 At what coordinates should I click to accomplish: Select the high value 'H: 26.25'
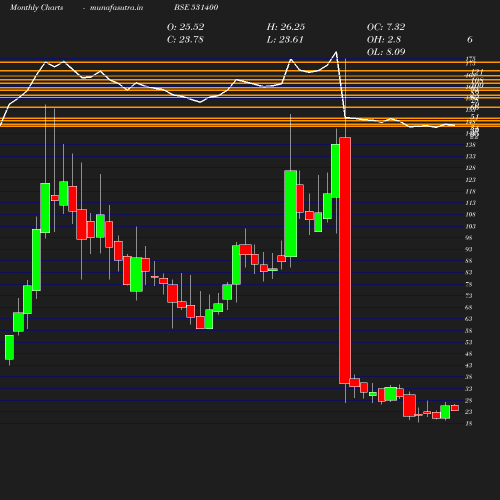286,27
